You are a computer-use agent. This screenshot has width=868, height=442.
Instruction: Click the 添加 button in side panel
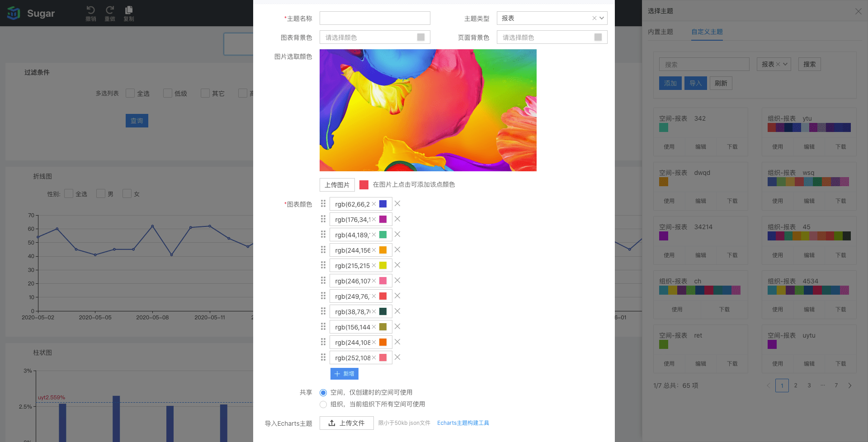click(670, 83)
